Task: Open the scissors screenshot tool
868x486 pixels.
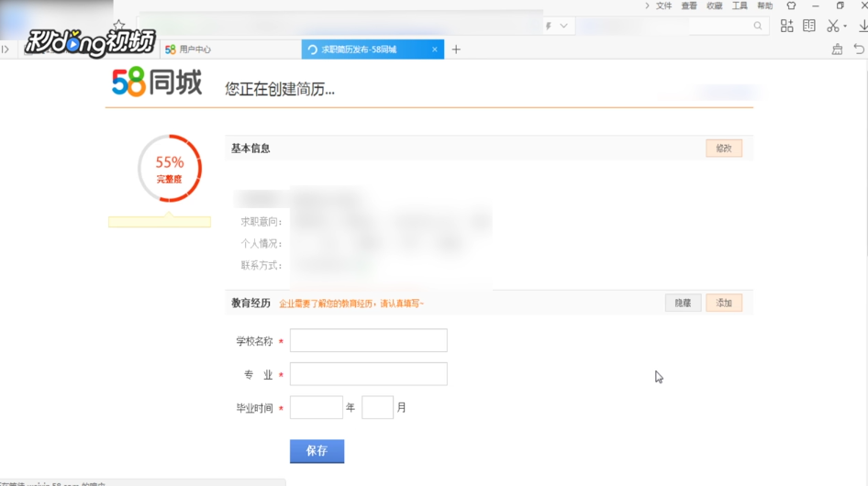Action: click(832, 26)
